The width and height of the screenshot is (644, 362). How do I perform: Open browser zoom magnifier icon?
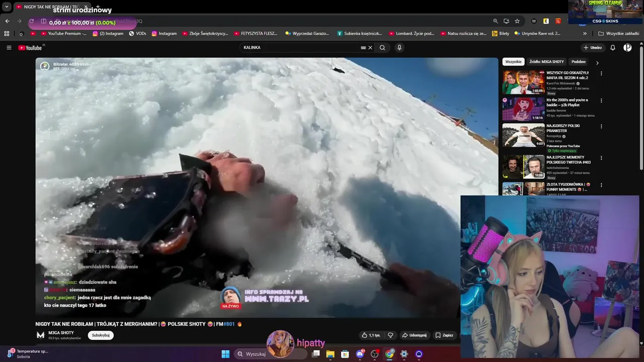(496, 21)
